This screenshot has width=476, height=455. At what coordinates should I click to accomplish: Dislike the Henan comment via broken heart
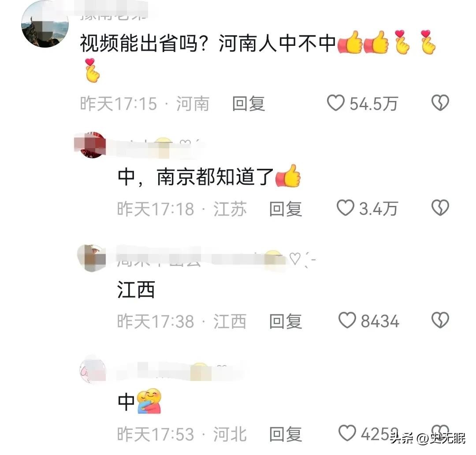tap(440, 103)
